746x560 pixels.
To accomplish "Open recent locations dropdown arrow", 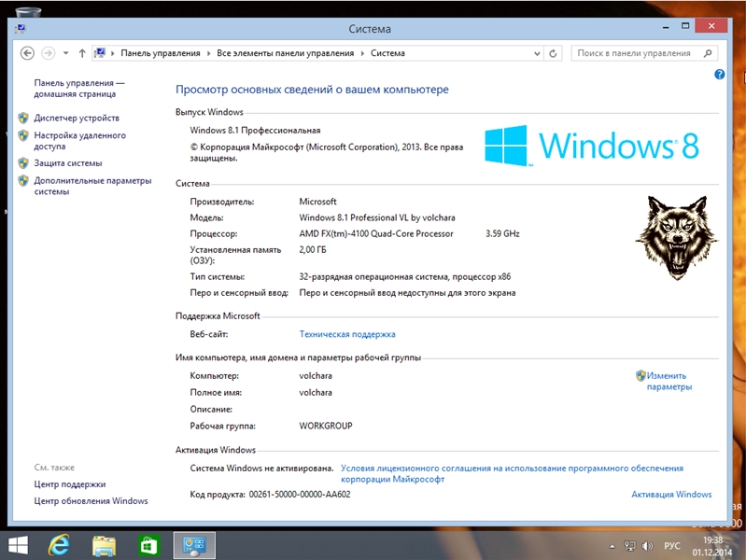I will pos(65,53).
